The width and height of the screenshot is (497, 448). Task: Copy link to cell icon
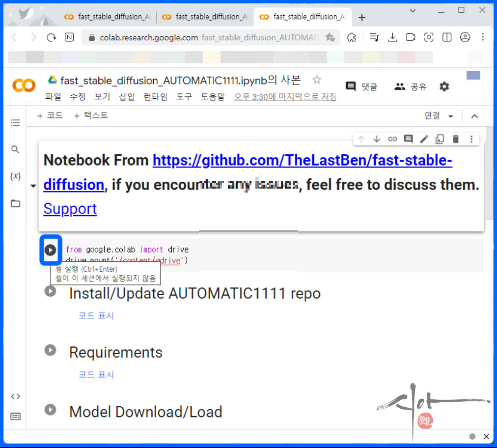point(392,139)
